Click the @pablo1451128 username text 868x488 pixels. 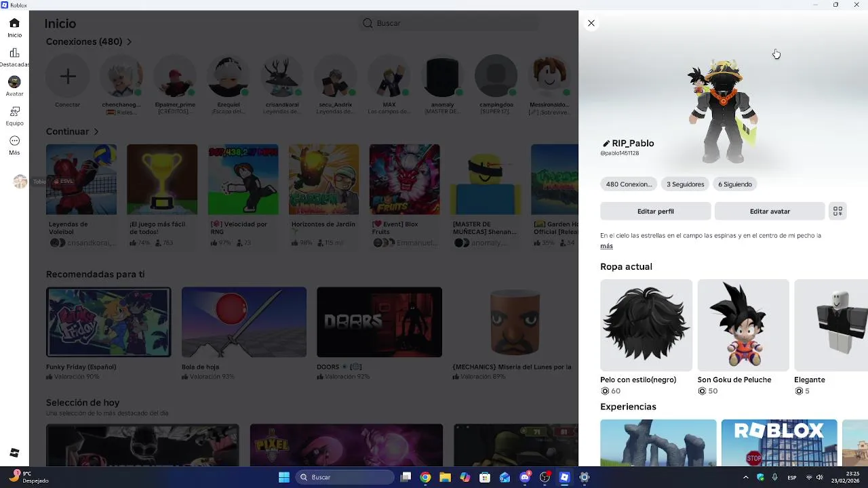point(620,153)
